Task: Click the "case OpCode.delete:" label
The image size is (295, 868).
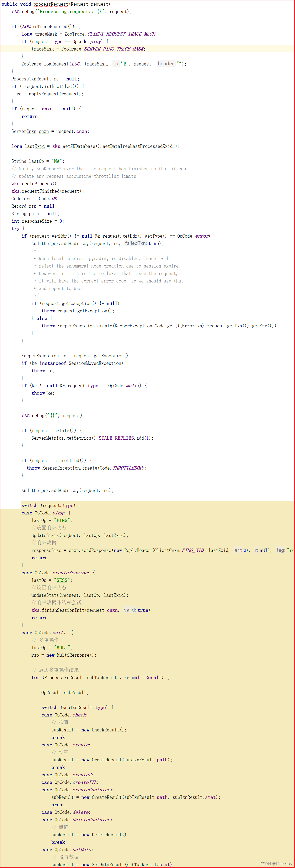Action: pos(66,813)
